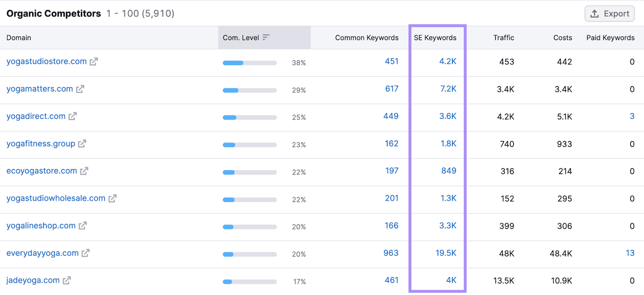
Task: Sort by the Costs column header
Action: (x=563, y=38)
